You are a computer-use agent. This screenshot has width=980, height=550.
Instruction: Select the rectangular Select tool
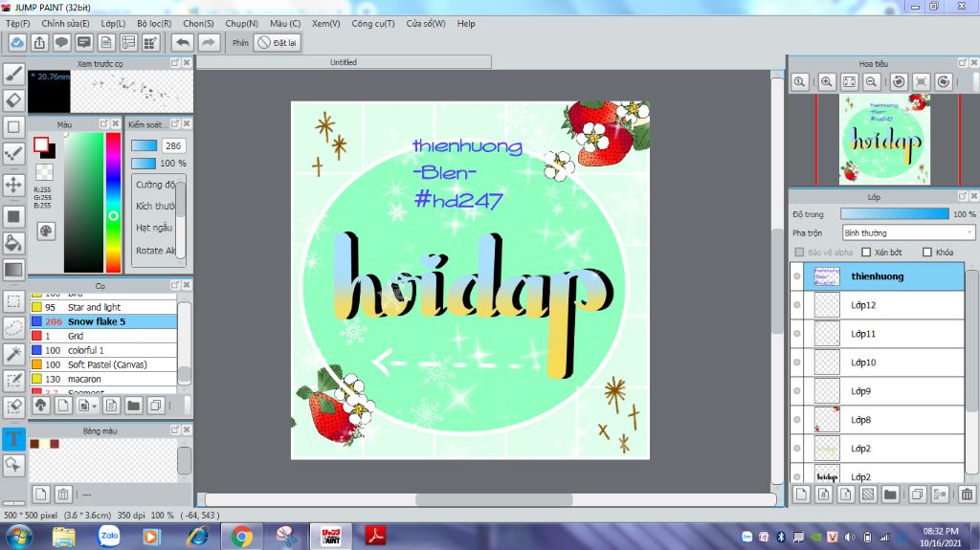(x=13, y=301)
